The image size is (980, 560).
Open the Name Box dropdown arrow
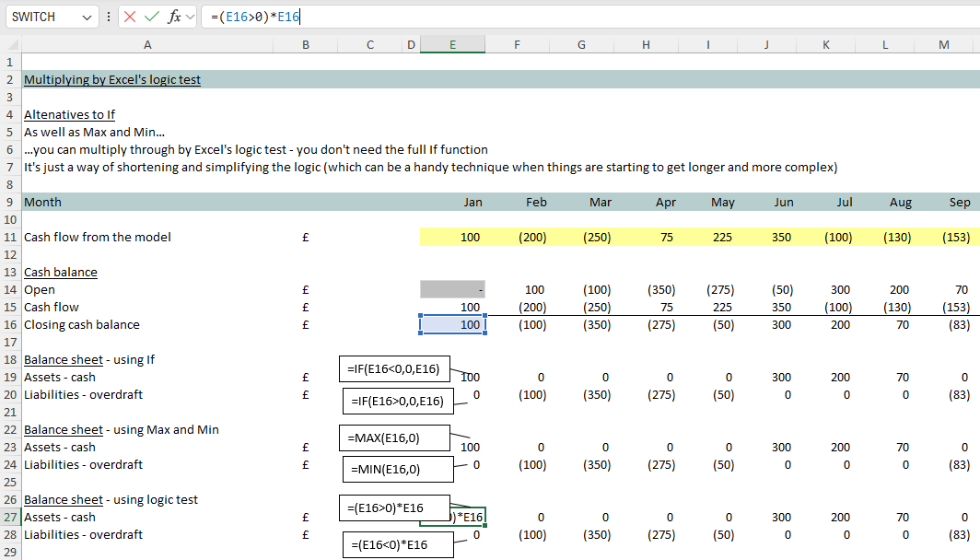coord(87,17)
